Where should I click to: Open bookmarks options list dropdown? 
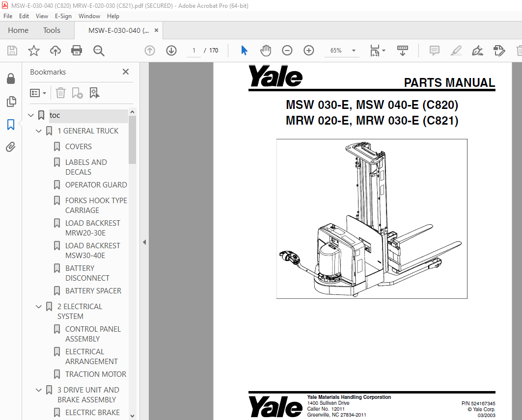[x=38, y=93]
